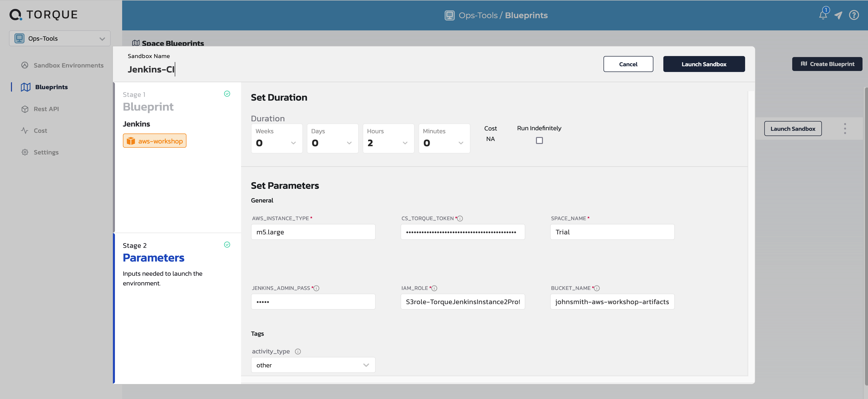Click the IAM_ROLE field
This screenshot has height=399, width=868.
click(463, 302)
